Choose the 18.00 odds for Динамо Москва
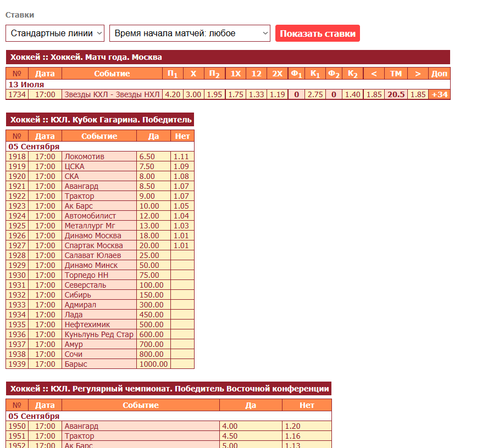482x448 pixels. [153, 236]
